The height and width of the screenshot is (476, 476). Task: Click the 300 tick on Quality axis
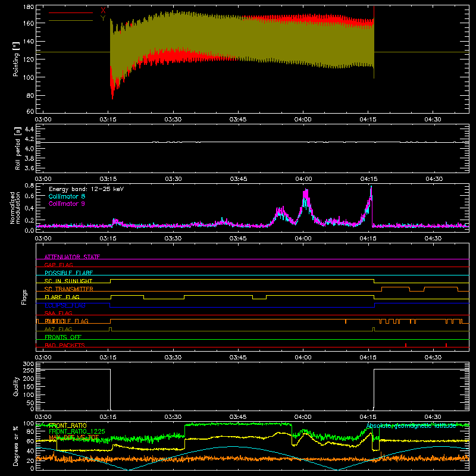click(29, 364)
